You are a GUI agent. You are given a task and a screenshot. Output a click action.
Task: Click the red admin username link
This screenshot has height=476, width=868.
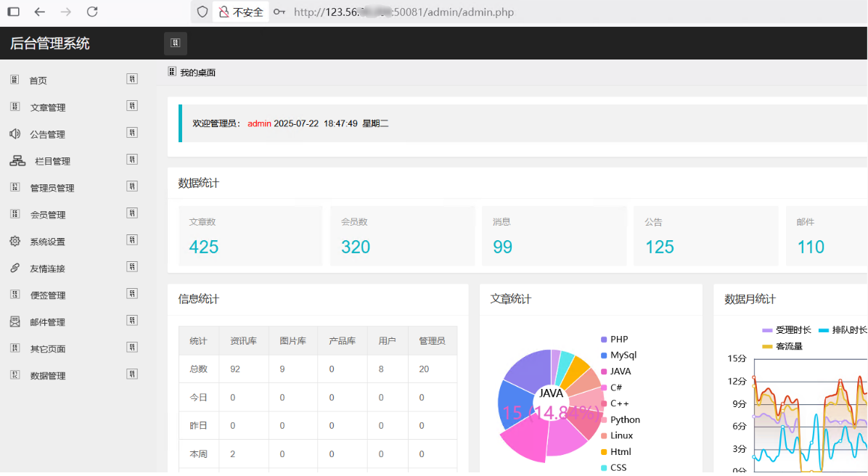coord(259,123)
